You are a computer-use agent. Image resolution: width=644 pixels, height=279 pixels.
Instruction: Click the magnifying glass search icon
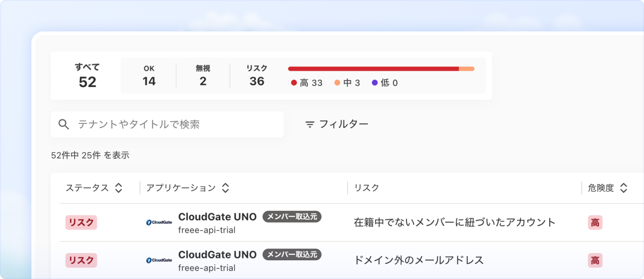click(x=64, y=124)
